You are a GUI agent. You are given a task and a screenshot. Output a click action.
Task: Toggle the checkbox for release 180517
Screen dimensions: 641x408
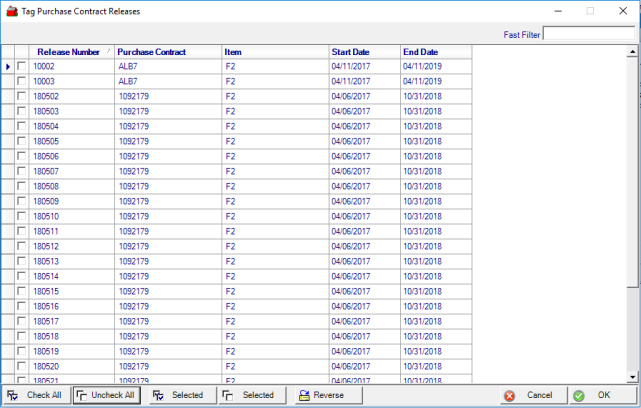click(x=21, y=321)
